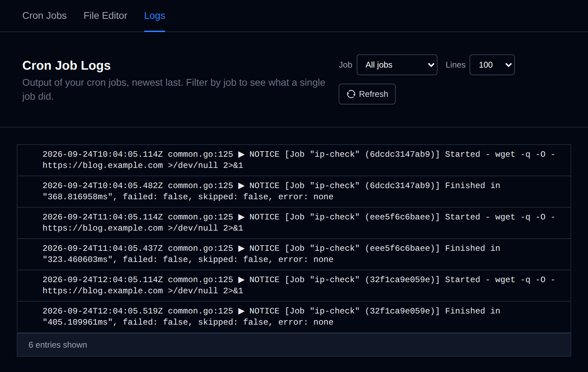Select the Logs tab
The width and height of the screenshot is (588, 372).
pos(155,16)
